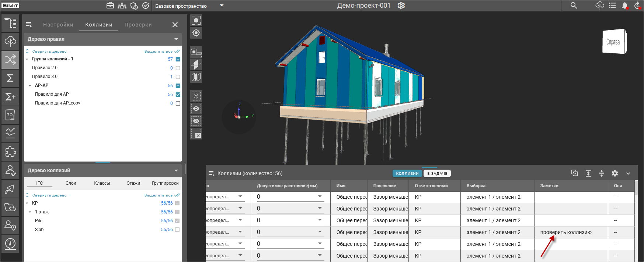The width and height of the screenshot is (644, 262).
Task: Open the 2D drawing sidebar icon
Action: click(x=10, y=115)
